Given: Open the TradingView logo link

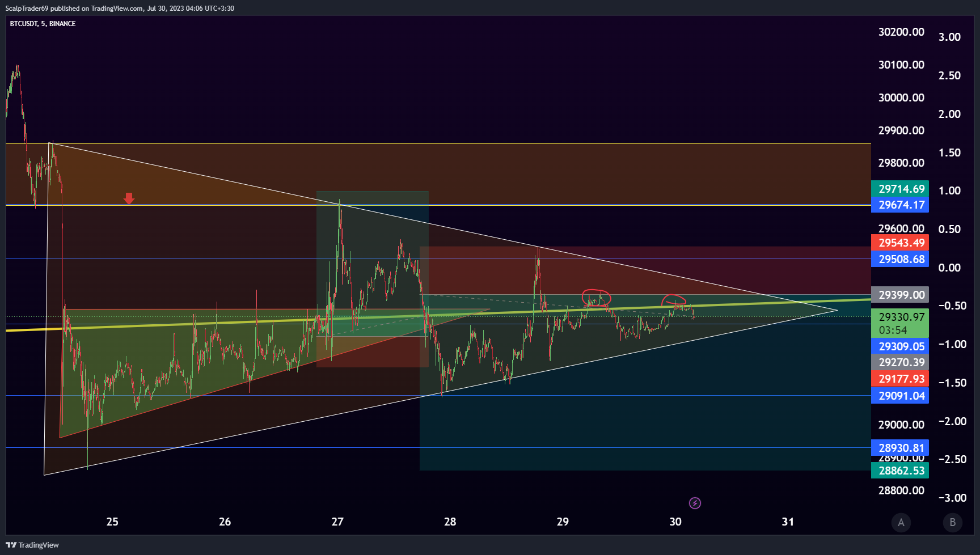Looking at the screenshot, I should click(x=32, y=545).
